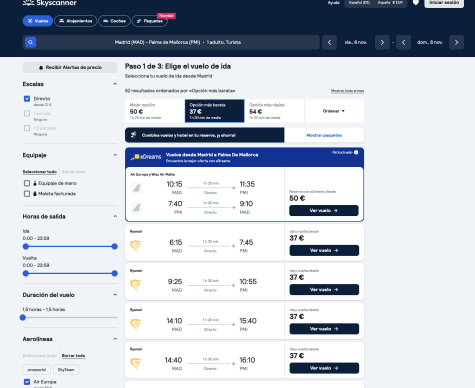
Task: Click Ver vuelo for 14:40 Ryanair flight
Action: coord(324,368)
